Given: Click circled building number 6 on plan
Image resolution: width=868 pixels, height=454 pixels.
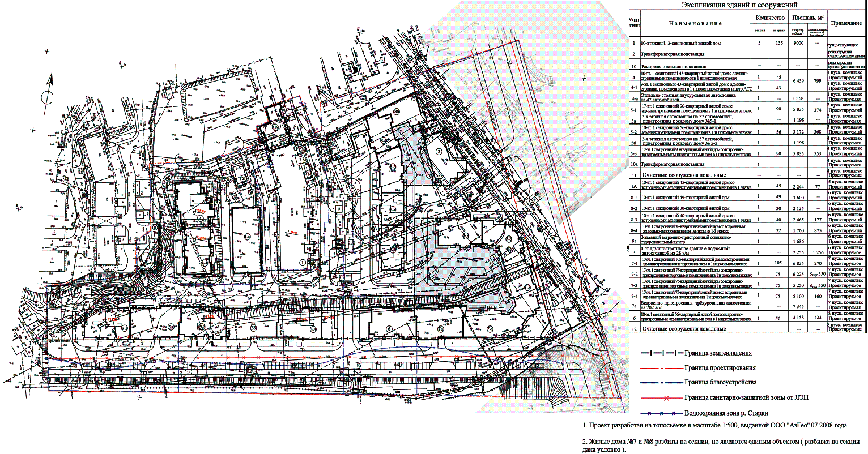Looking at the screenshot, I should pos(389,328).
